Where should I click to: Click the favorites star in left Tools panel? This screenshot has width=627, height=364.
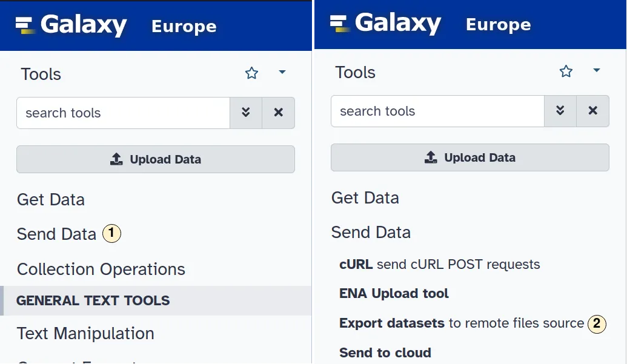point(251,73)
